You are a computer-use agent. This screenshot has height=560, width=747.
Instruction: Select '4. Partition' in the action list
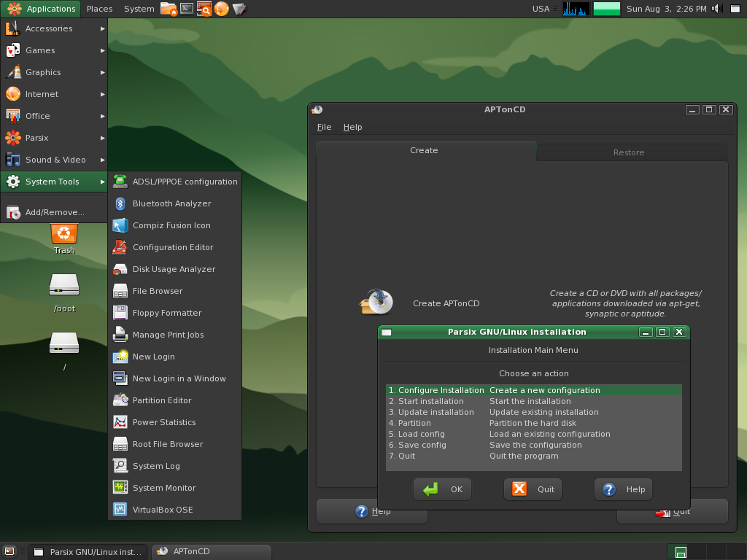[534, 423]
